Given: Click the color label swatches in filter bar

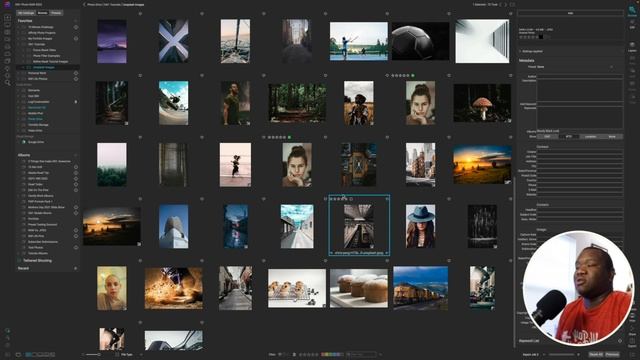Looking at the screenshot, I should point(332,355).
